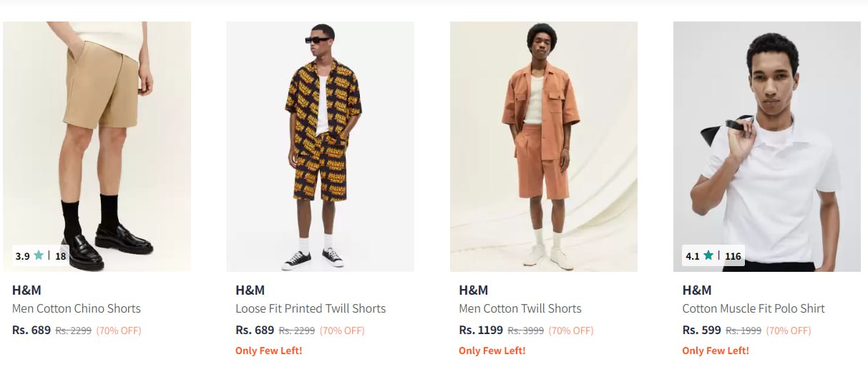
Task: Click the Cotton Muscle Fit Polo Shirt title
Action: 754,308
